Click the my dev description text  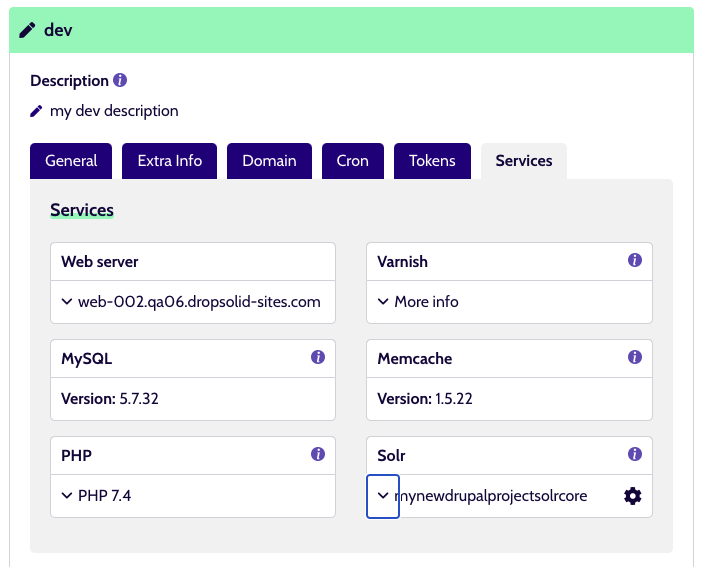click(114, 111)
